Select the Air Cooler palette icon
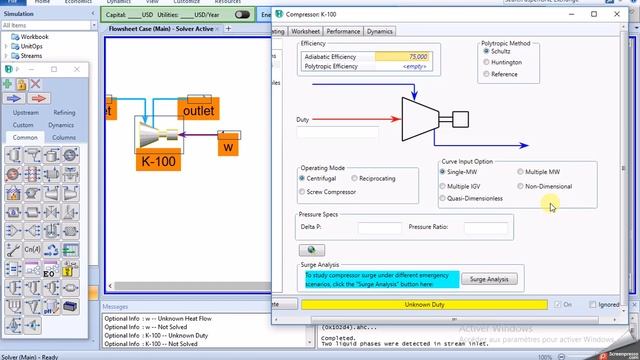 tap(70, 174)
